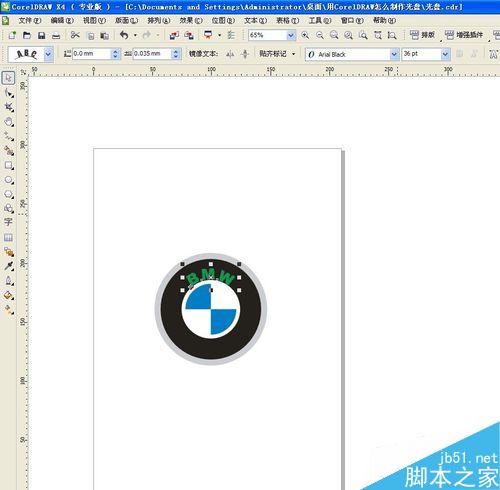Expand the application launcher arrow
The height and width of the screenshot is (490, 500).
pos(219,35)
